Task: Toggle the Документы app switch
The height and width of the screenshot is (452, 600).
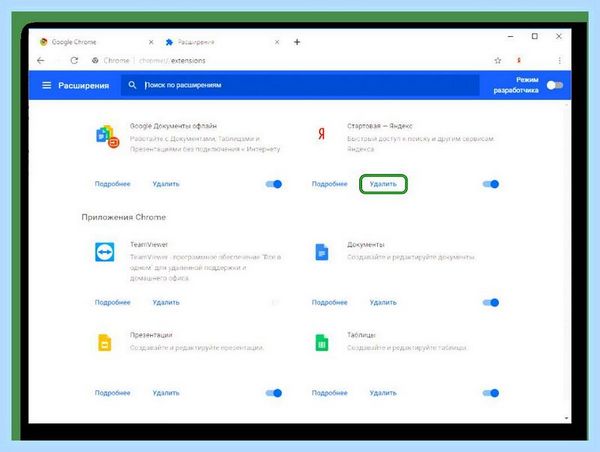Action: [491, 302]
